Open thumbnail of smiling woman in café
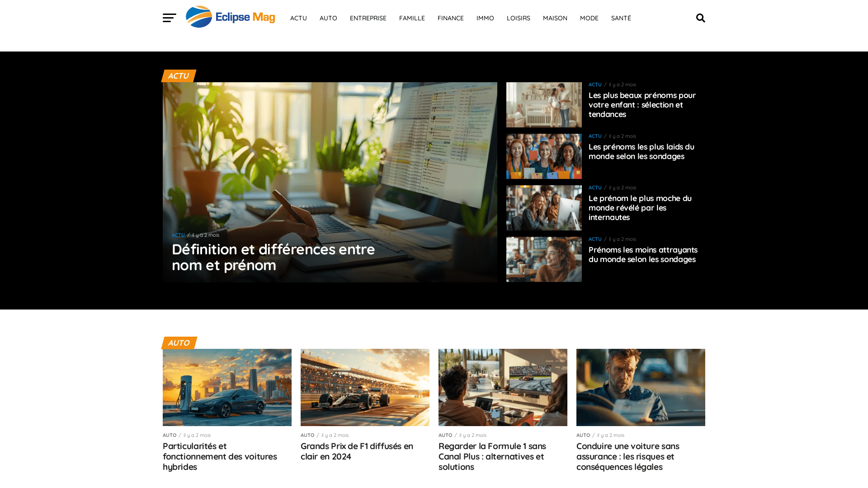Screen dimensions: 868x488 click(x=544, y=259)
